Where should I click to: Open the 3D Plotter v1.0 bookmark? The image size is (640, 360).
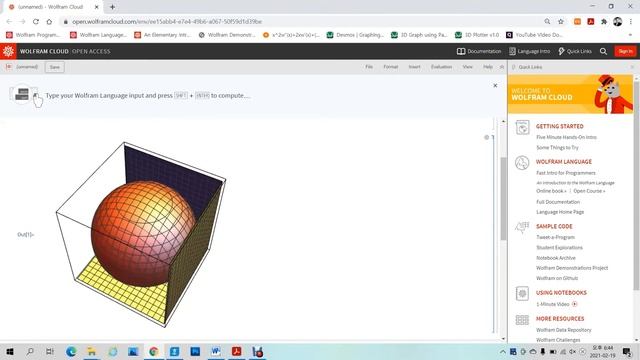(x=477, y=35)
